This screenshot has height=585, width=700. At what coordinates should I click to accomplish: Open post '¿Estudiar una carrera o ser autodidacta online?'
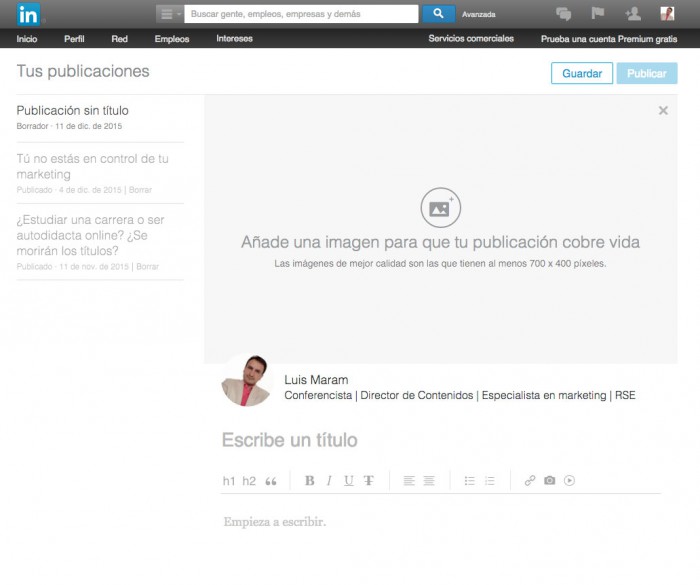coord(90,235)
